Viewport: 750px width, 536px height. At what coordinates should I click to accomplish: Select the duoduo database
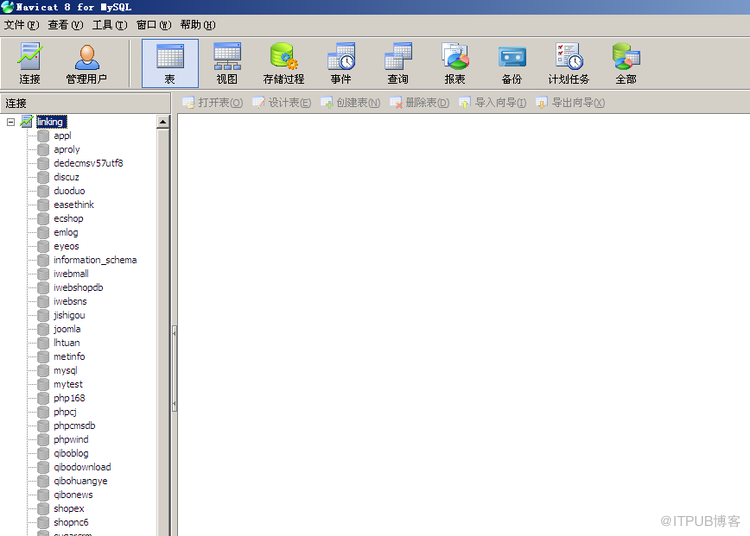(69, 191)
